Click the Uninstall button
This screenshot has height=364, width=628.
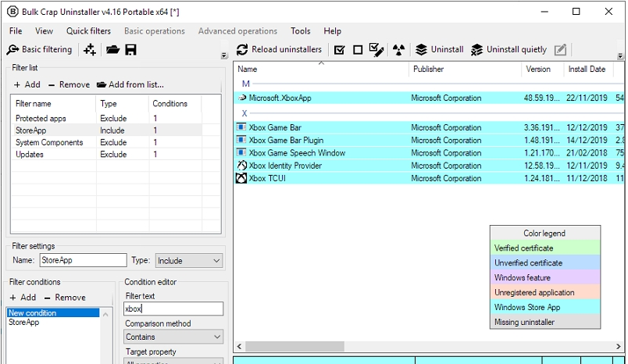tap(439, 49)
